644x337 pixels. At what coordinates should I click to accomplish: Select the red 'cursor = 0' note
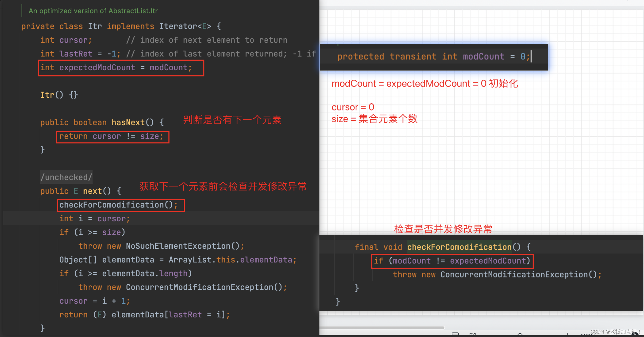353,107
